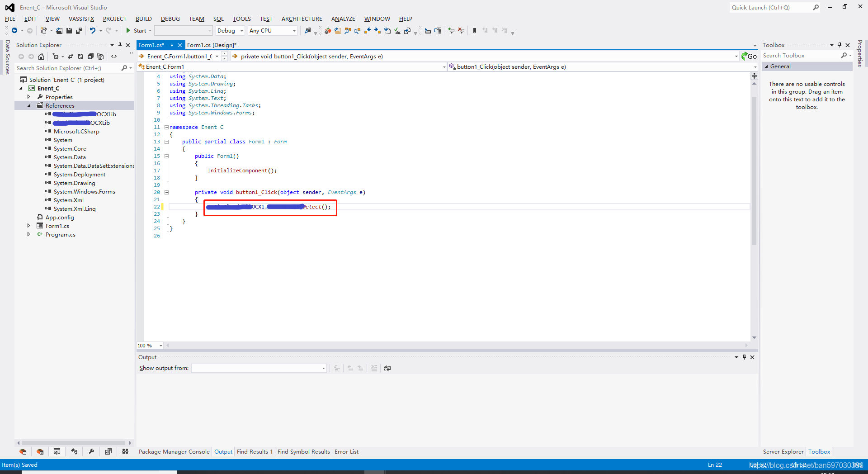Click the Data Sources side tab
868x474 pixels.
pyautogui.click(x=7, y=57)
